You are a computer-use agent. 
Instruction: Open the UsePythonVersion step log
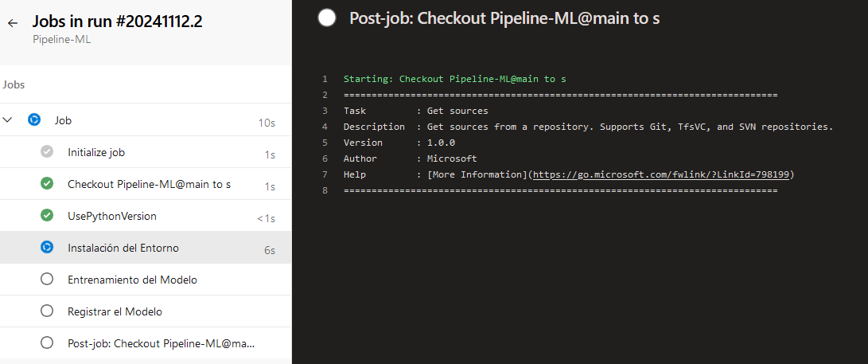pyautogui.click(x=112, y=216)
